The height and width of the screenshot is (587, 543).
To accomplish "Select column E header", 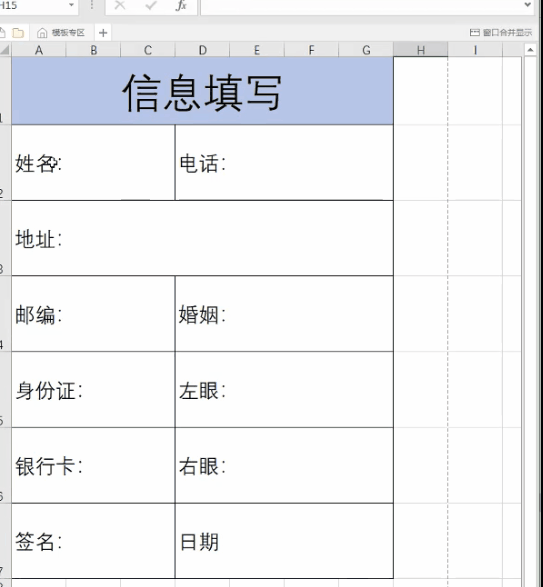I will click(257, 50).
